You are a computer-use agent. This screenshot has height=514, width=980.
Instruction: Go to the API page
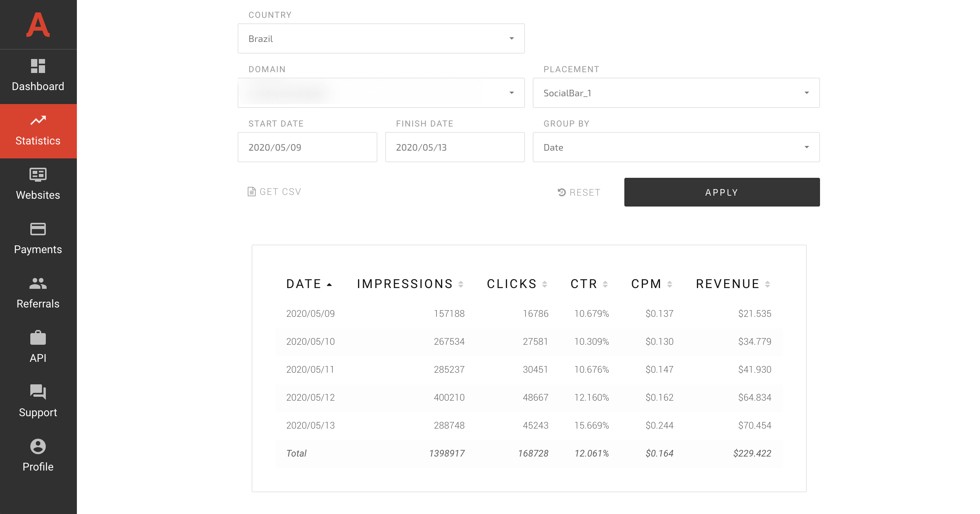(38, 348)
